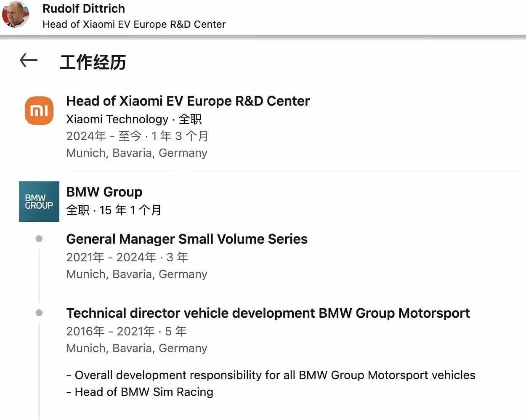
Task: Click Xiaomi Technology · 全职 company line
Action: click(x=134, y=119)
